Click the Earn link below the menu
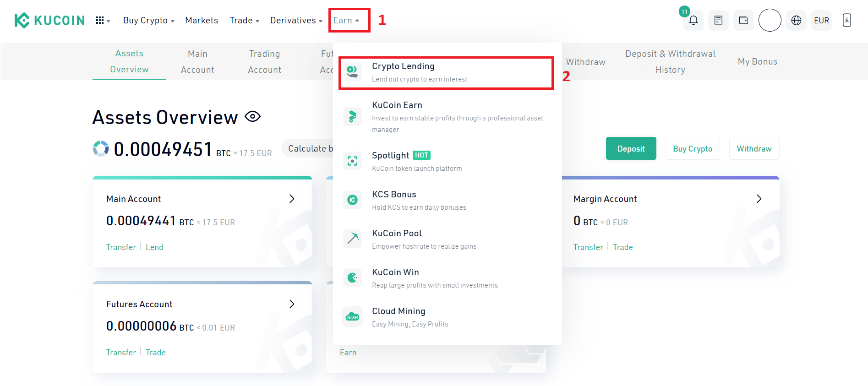The width and height of the screenshot is (868, 386). (x=348, y=353)
